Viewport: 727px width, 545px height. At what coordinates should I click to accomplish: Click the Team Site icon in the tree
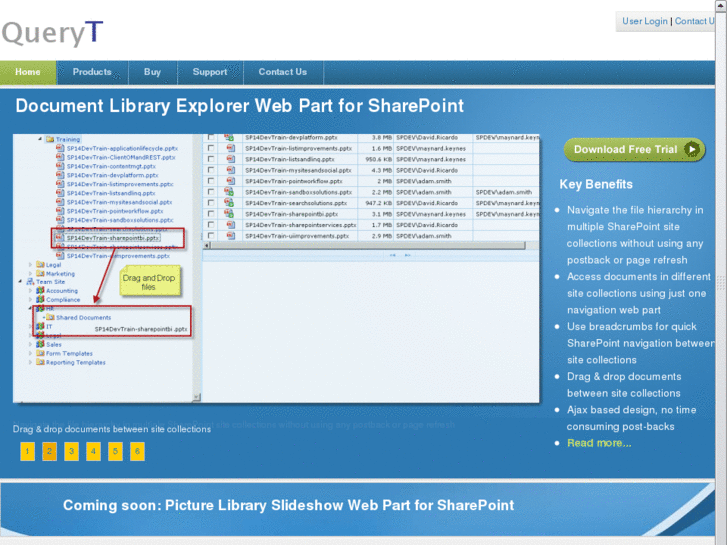[x=31, y=282]
